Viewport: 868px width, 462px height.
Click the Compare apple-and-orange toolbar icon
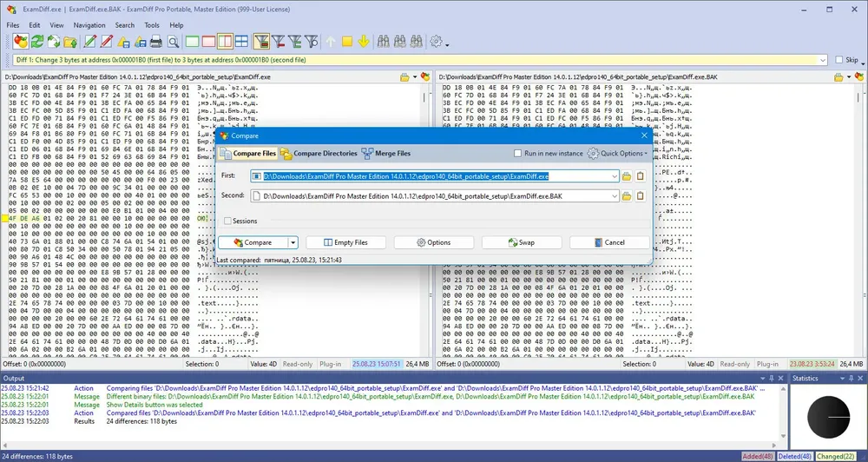[x=21, y=42]
